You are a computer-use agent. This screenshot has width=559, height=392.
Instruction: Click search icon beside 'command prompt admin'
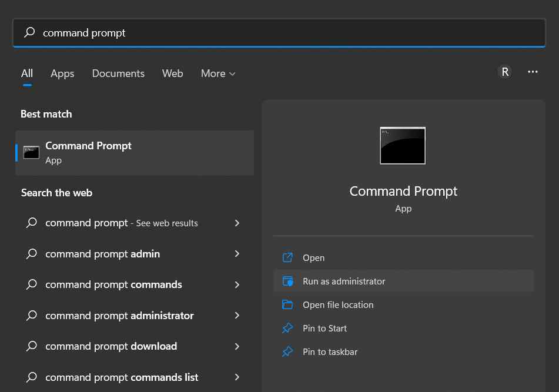click(31, 254)
